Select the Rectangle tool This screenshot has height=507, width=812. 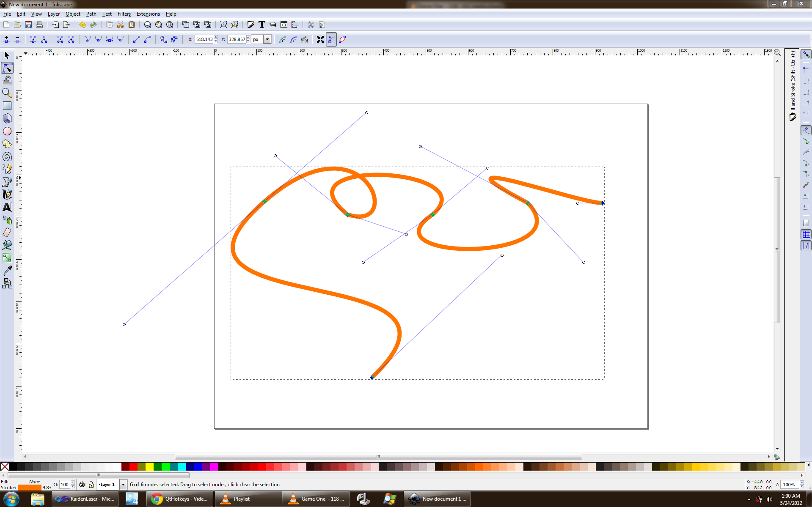[7, 106]
